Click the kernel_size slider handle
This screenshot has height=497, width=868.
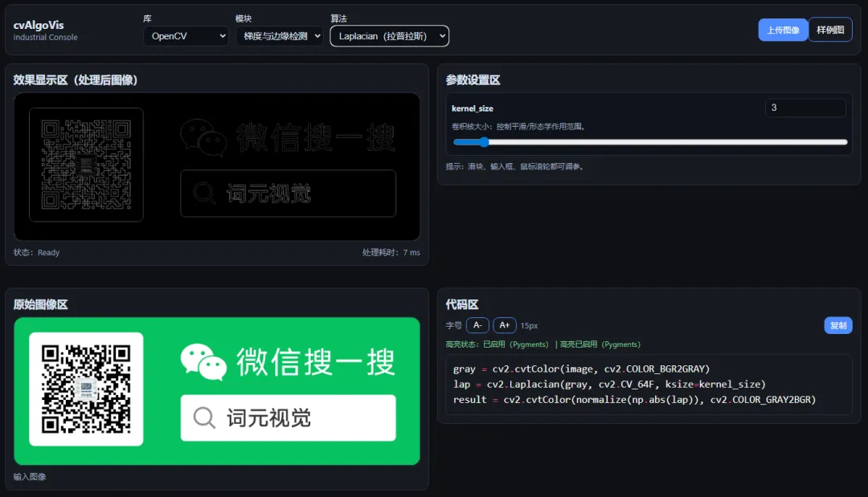pos(484,142)
